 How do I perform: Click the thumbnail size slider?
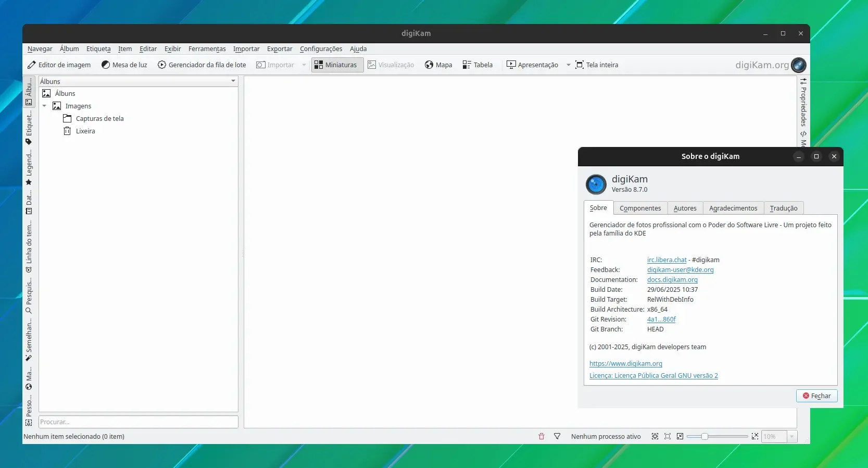717,437
